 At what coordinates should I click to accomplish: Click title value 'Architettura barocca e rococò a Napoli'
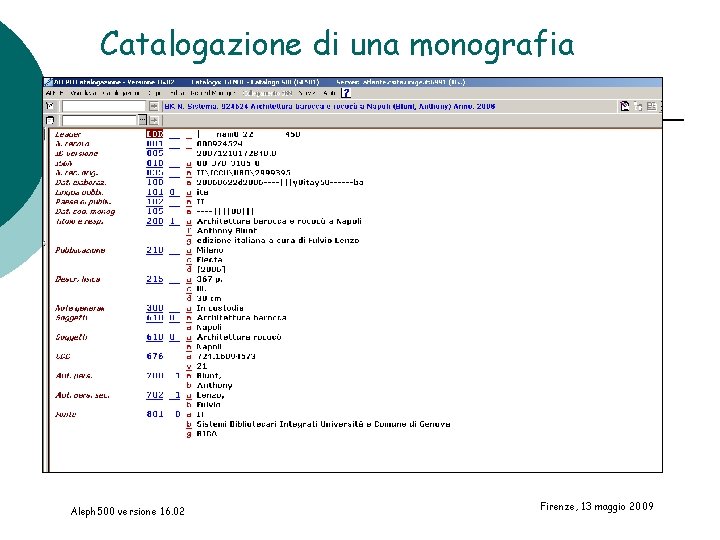pyautogui.click(x=279, y=221)
